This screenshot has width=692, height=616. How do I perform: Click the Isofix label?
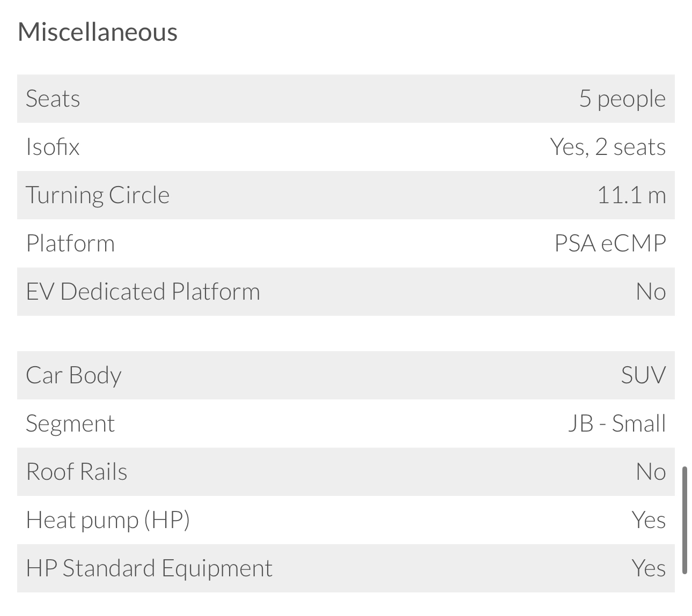click(53, 147)
